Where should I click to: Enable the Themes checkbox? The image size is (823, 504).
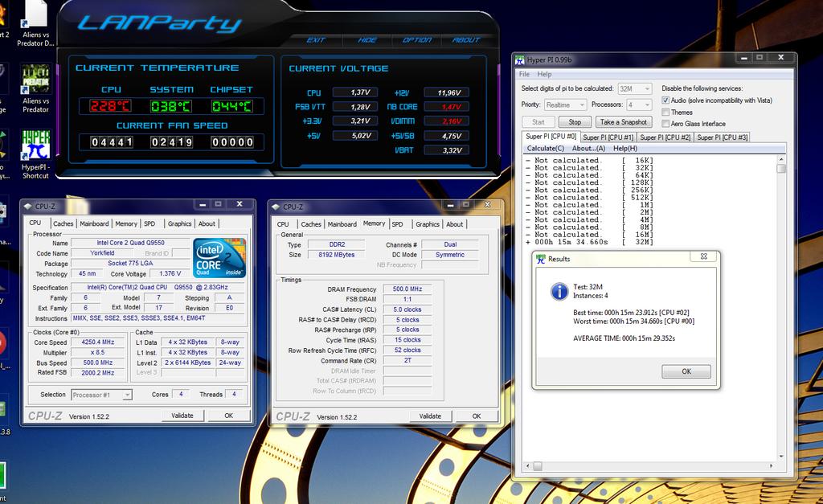(665, 112)
